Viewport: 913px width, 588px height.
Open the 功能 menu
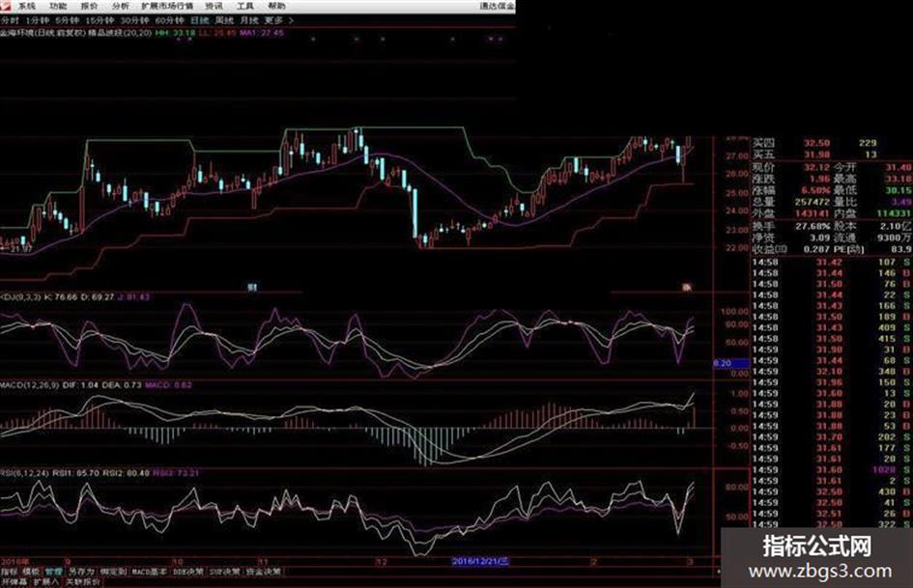(58, 6)
